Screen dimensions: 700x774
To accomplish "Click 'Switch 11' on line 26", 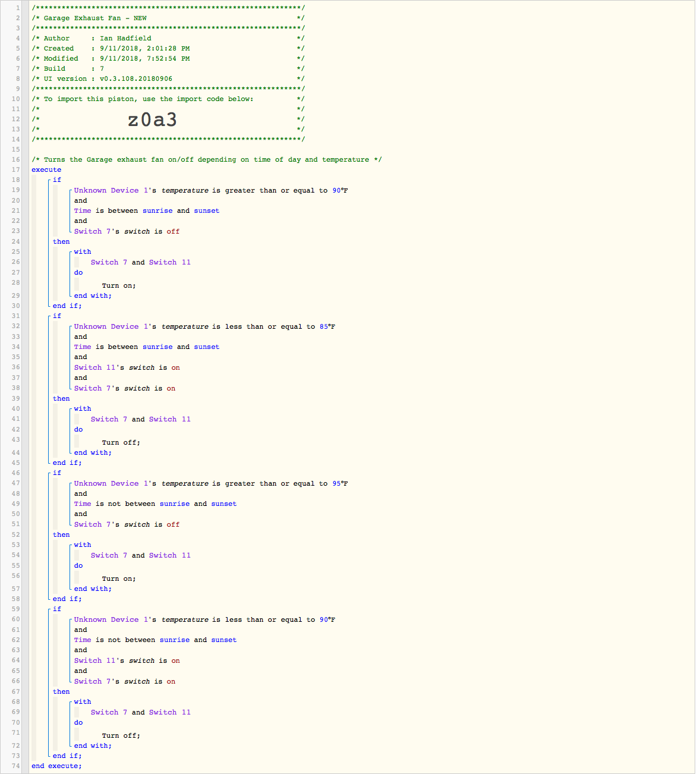I will [170, 262].
